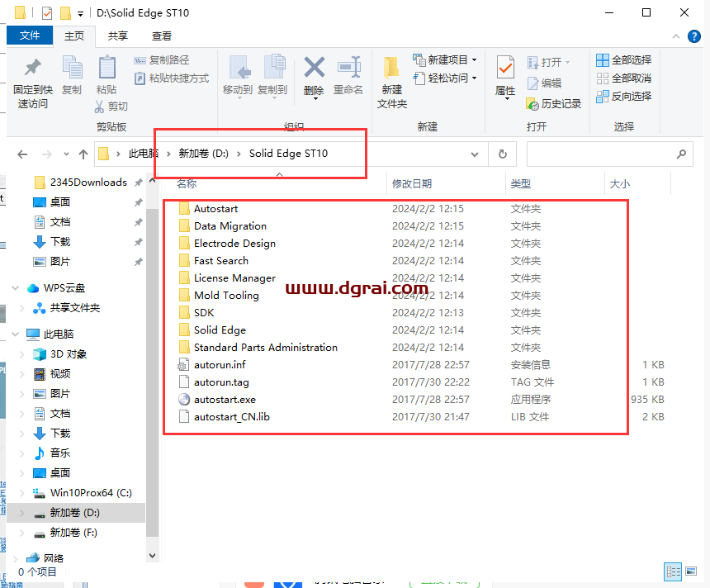This screenshot has height=588, width=710.
Task: Click 新加卷 (D:) in the address breadcrumb
Action: [x=203, y=154]
